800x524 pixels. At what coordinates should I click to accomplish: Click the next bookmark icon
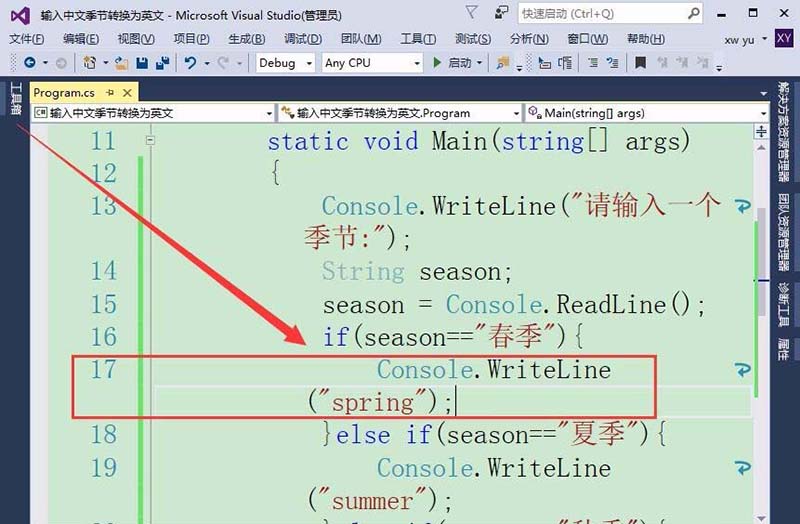point(682,63)
